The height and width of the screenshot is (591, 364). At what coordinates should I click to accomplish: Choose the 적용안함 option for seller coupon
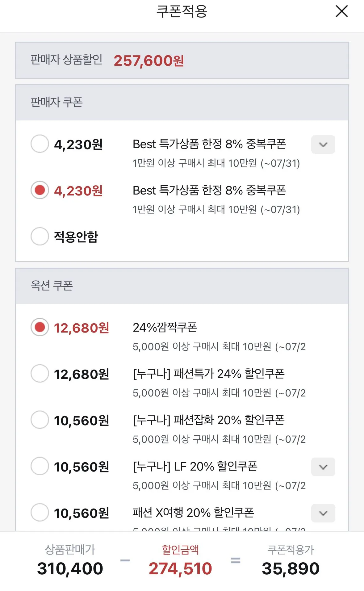40,237
